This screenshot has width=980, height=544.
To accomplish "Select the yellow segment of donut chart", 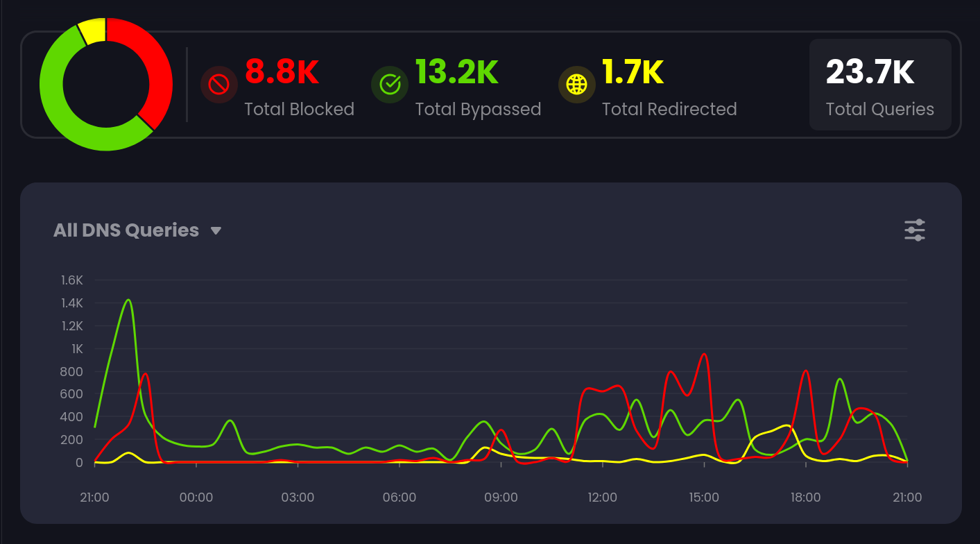I will pyautogui.click(x=92, y=31).
